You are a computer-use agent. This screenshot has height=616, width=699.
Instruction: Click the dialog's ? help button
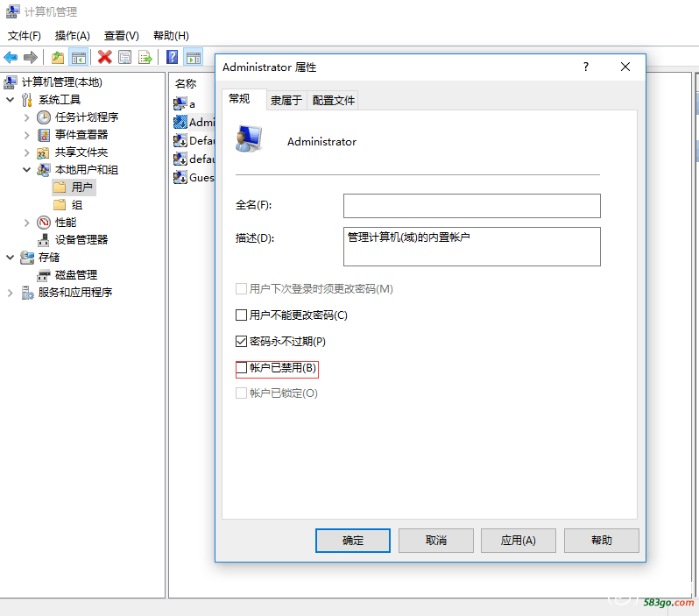pos(586,67)
